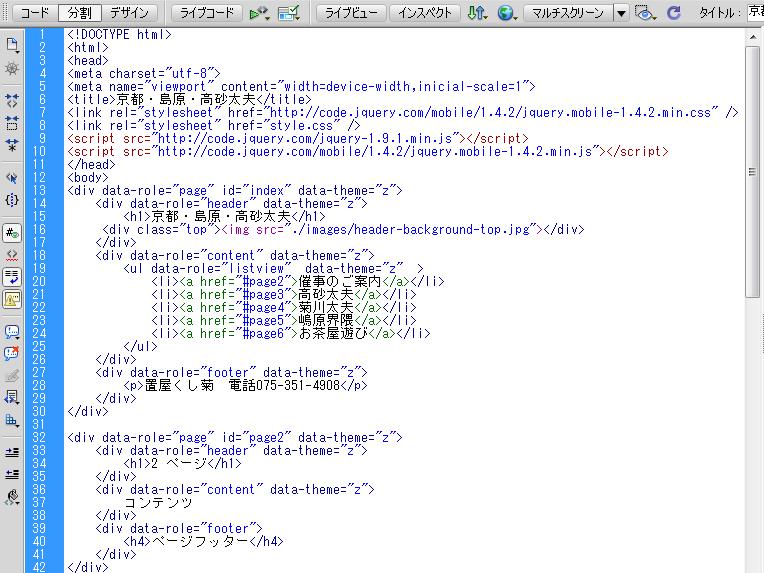Image resolution: width=764 pixels, height=573 pixels.
Task: Click the タイトル input field
Action: [x=755, y=12]
